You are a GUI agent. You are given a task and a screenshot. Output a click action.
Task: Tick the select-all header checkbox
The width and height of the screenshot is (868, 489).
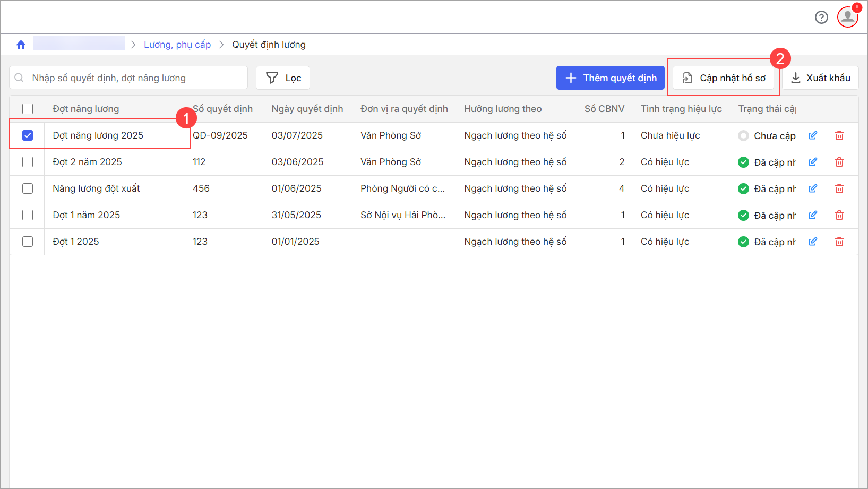(28, 109)
